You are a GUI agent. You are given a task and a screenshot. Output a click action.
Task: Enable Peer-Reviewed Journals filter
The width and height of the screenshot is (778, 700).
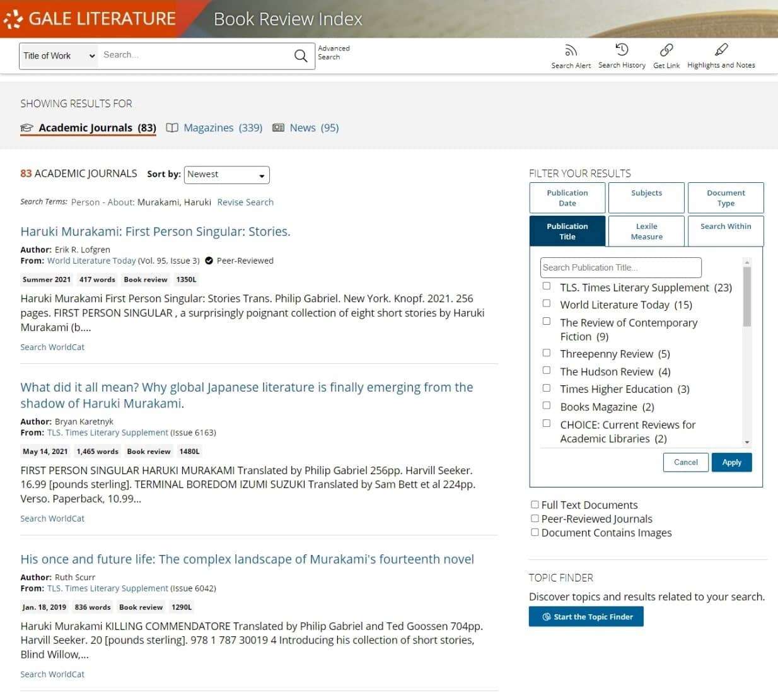[535, 518]
